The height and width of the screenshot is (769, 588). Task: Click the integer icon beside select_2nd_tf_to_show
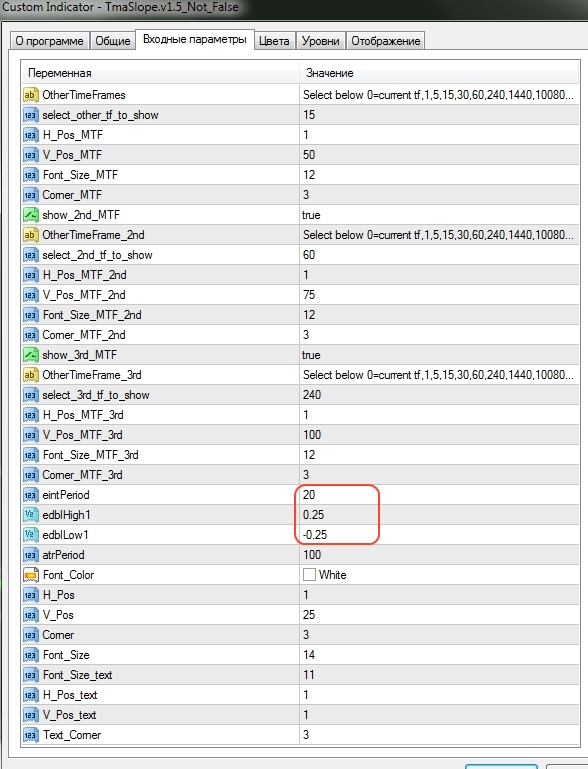coord(30,255)
